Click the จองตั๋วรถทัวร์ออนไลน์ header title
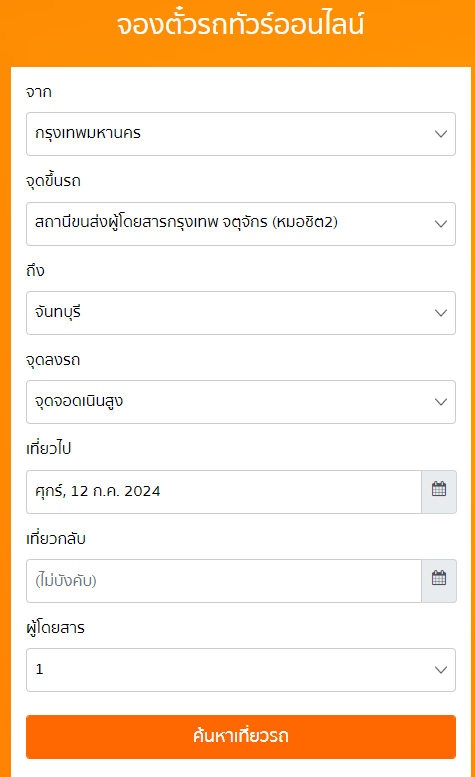This screenshot has width=475, height=777. pos(241,24)
